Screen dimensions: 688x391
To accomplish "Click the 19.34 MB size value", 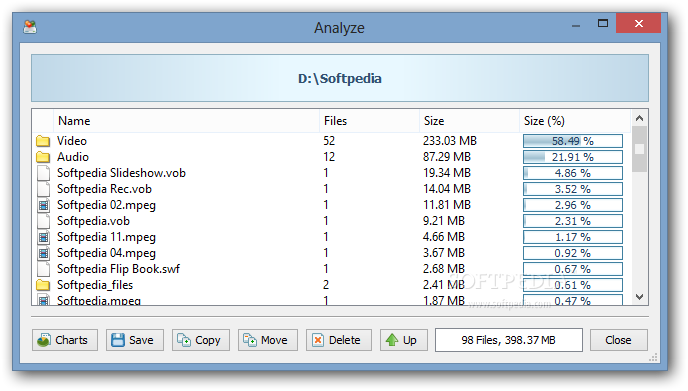I will tap(447, 173).
